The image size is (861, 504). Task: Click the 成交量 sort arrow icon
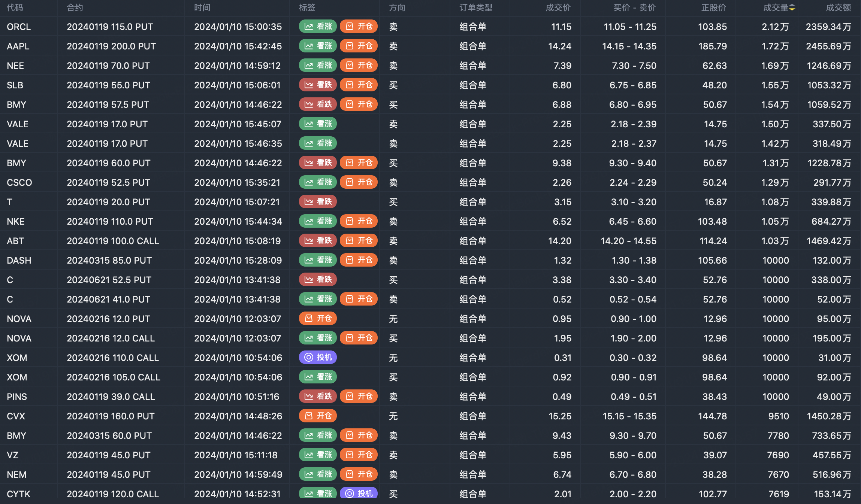[x=792, y=8]
